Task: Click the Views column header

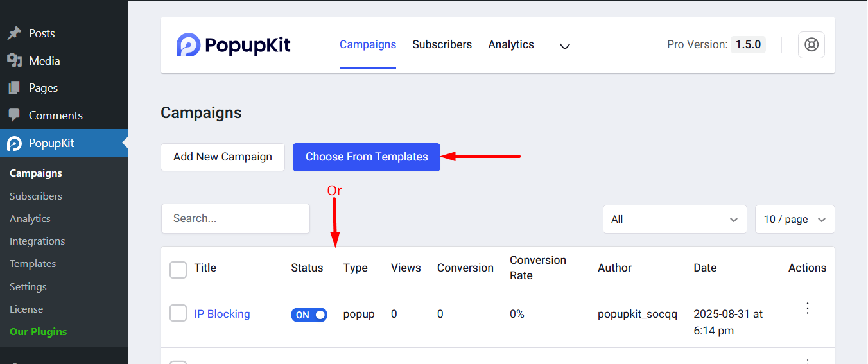Action: pos(406,268)
